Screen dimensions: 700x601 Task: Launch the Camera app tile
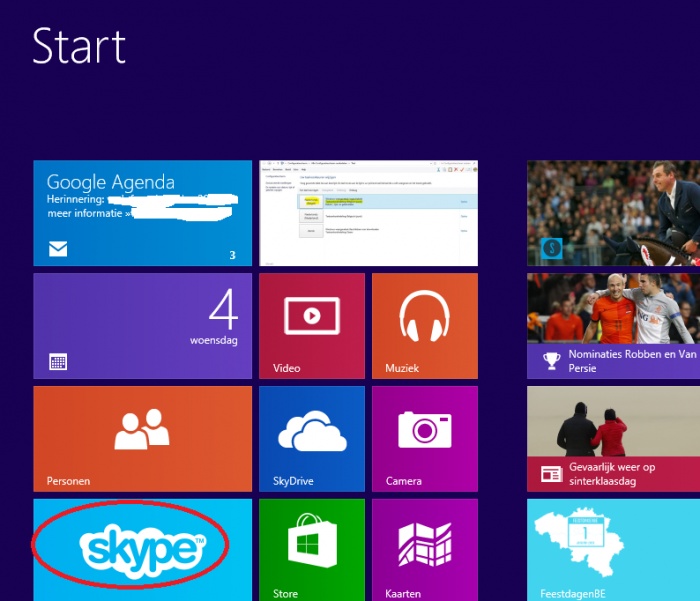[x=425, y=439]
